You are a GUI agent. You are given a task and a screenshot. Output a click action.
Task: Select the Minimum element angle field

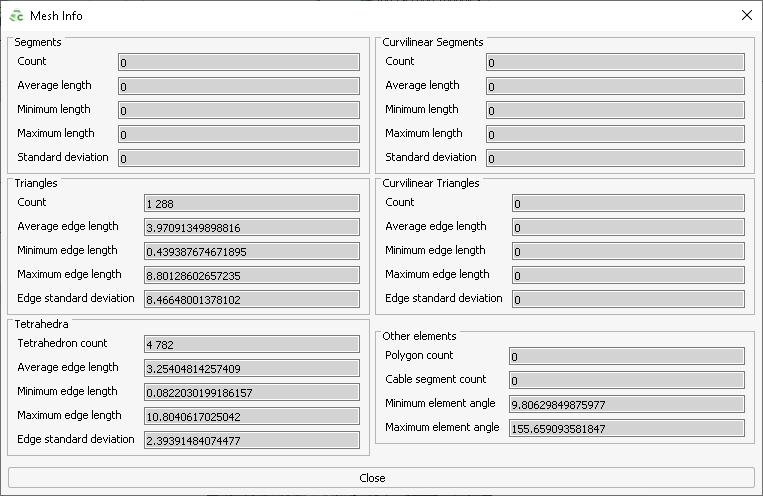tap(625, 405)
